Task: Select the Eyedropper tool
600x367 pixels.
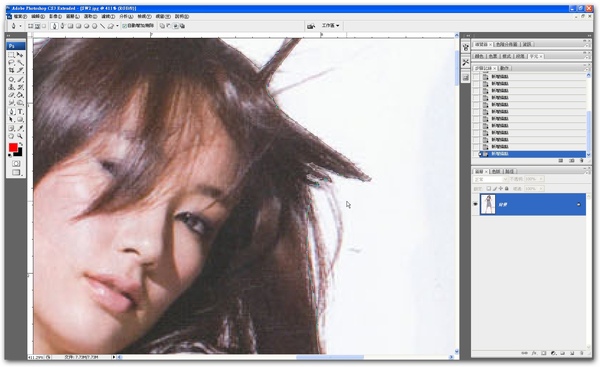Action: (20, 129)
